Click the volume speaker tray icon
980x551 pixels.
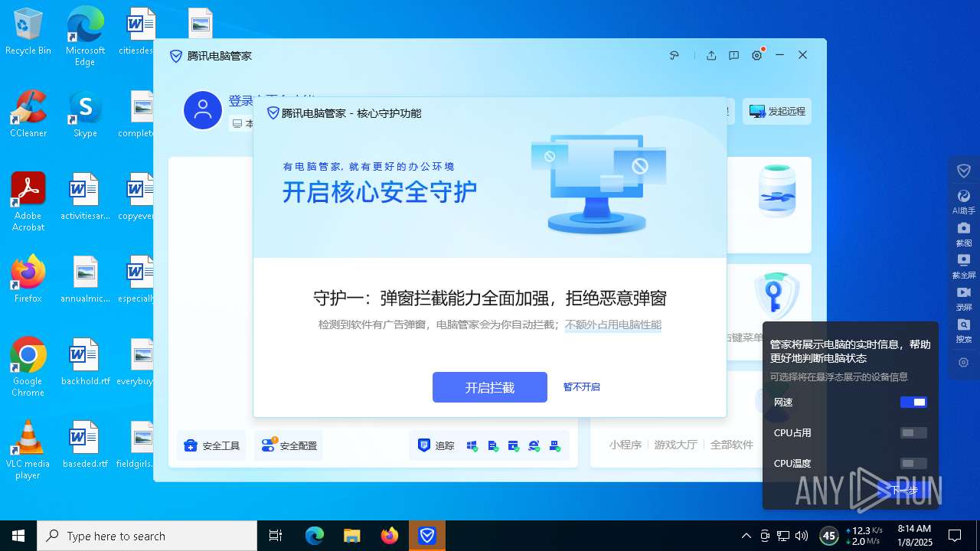802,536
